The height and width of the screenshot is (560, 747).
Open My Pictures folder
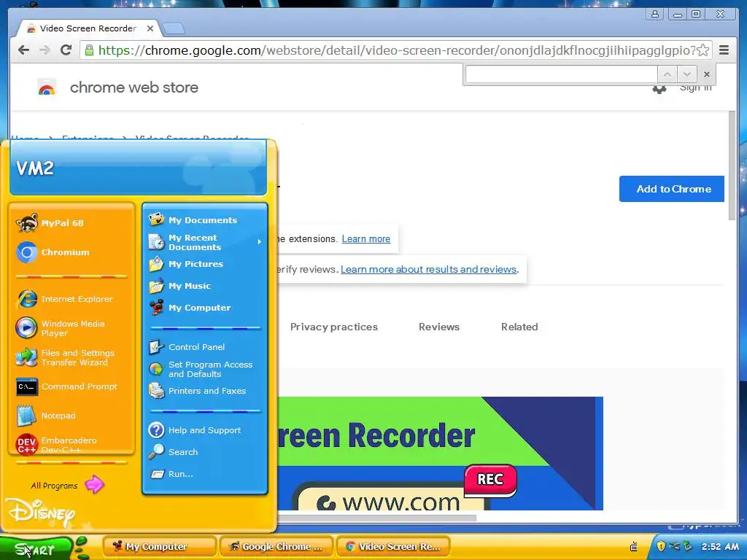click(205, 264)
